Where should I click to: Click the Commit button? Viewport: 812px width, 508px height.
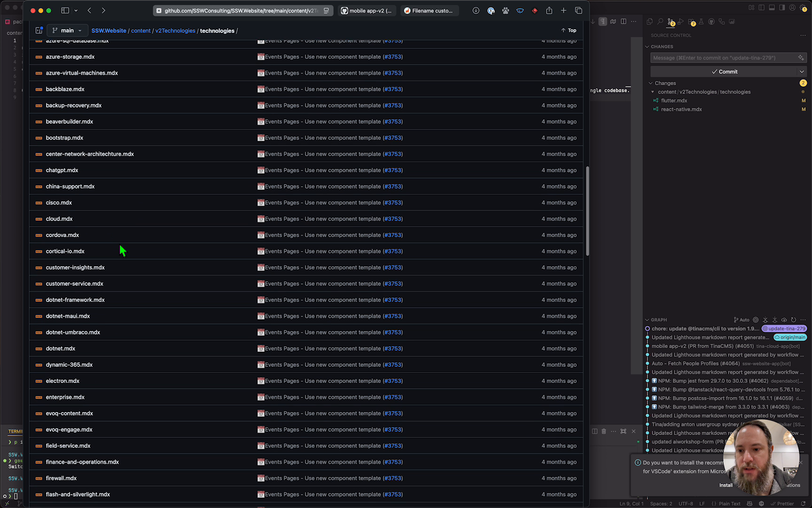click(x=724, y=71)
